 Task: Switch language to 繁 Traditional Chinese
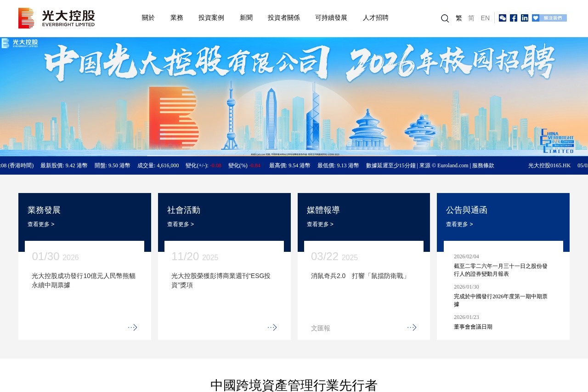tap(459, 18)
